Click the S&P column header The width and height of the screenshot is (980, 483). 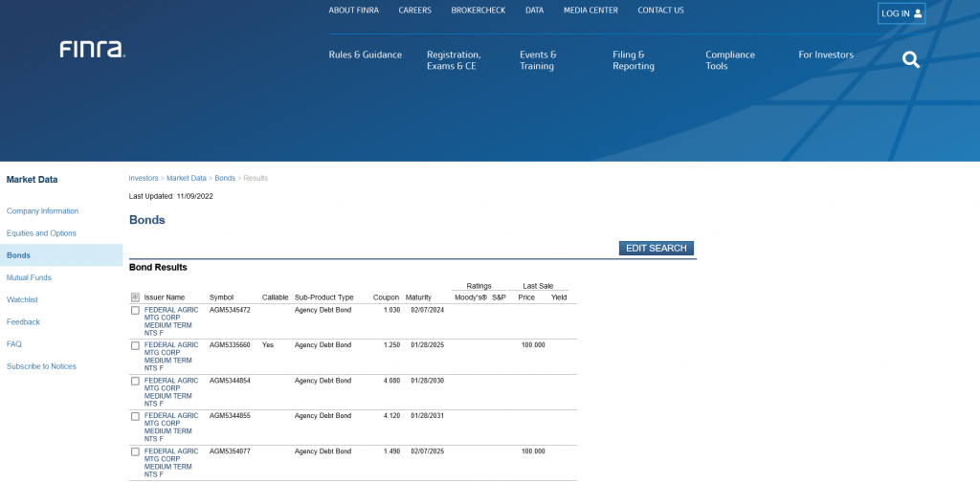[499, 297]
